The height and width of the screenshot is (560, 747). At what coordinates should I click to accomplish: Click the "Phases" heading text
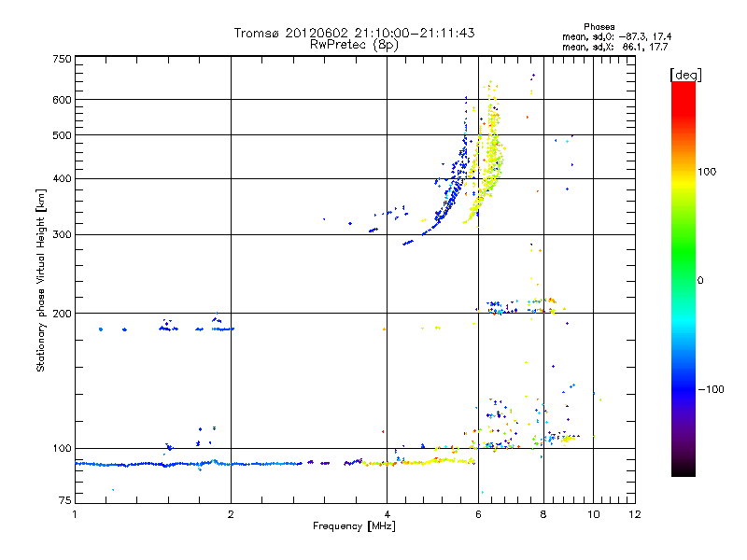pyautogui.click(x=599, y=27)
